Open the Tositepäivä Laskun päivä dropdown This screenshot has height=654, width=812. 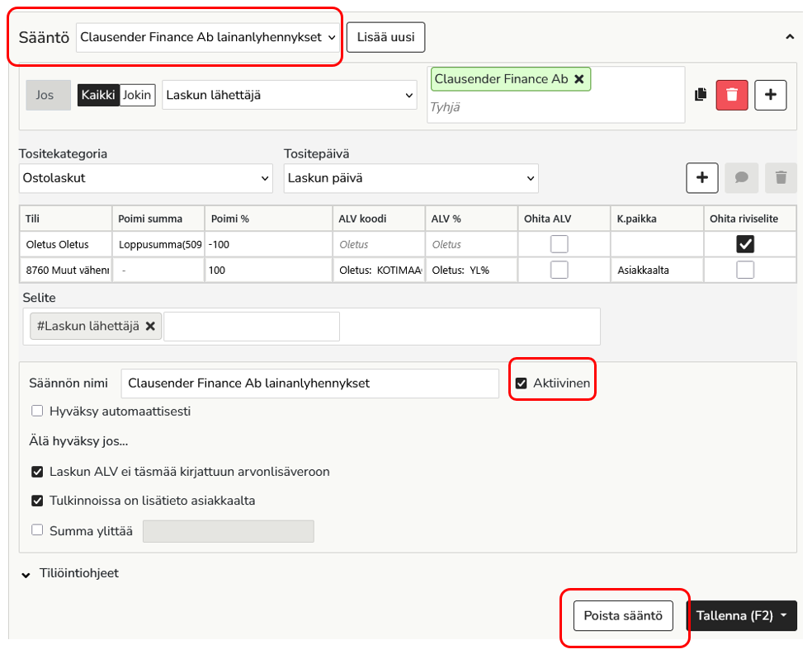point(411,178)
